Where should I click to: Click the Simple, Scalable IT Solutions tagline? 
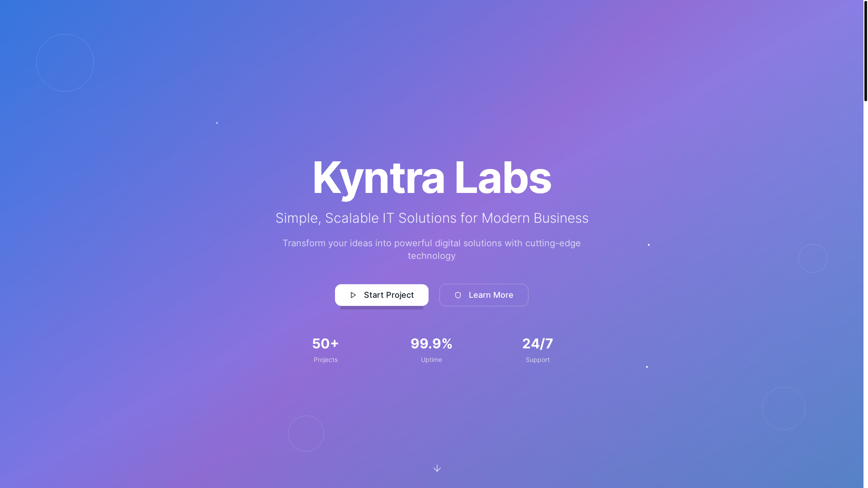point(432,218)
